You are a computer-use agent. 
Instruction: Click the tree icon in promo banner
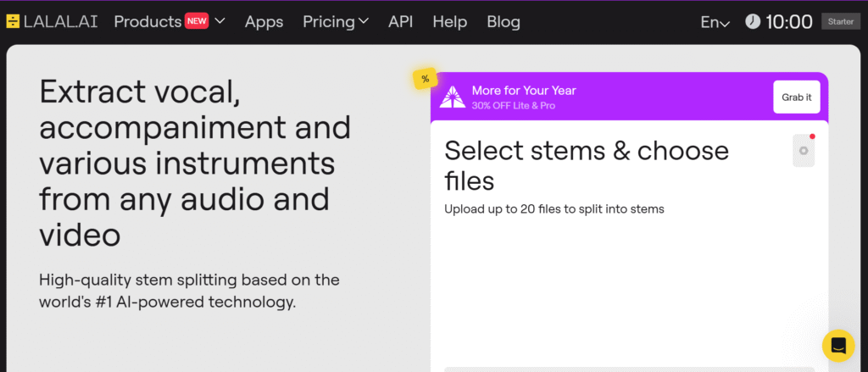(x=453, y=97)
